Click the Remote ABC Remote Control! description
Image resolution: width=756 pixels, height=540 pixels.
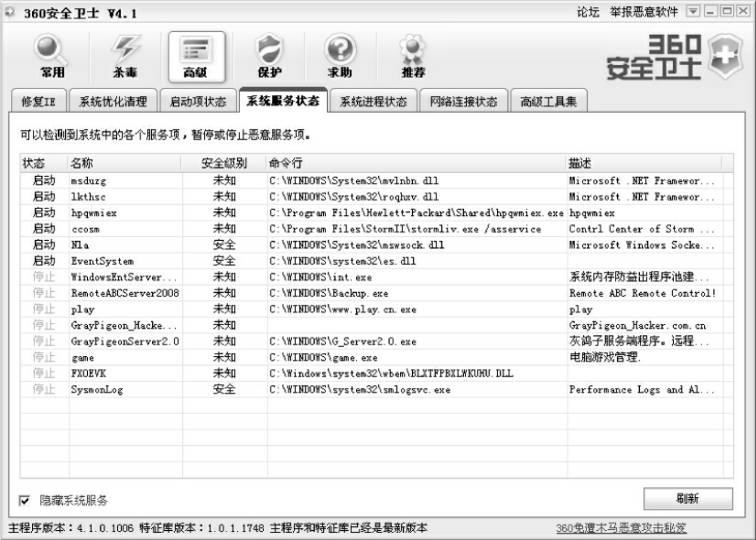(x=642, y=293)
